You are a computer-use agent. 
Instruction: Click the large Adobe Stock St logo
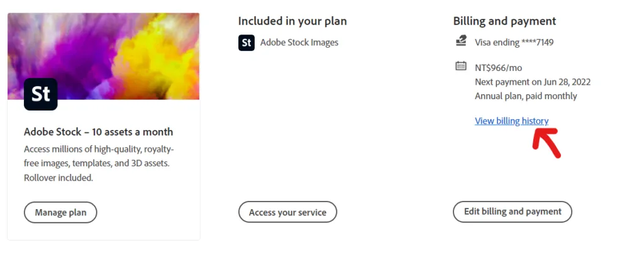coord(41,94)
